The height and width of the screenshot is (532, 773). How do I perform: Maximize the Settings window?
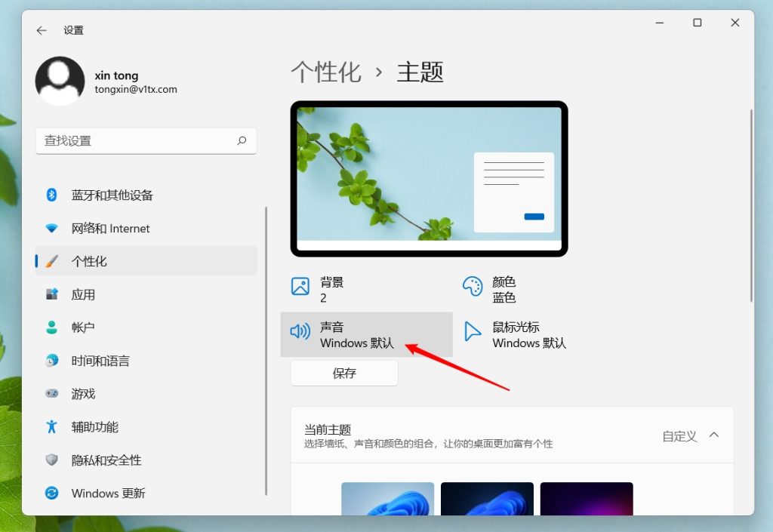click(697, 23)
